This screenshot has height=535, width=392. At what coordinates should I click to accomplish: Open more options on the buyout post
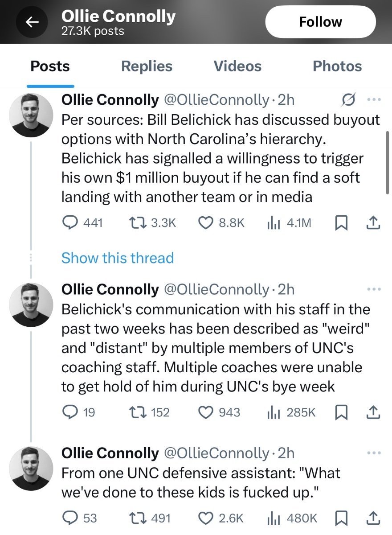point(373,100)
